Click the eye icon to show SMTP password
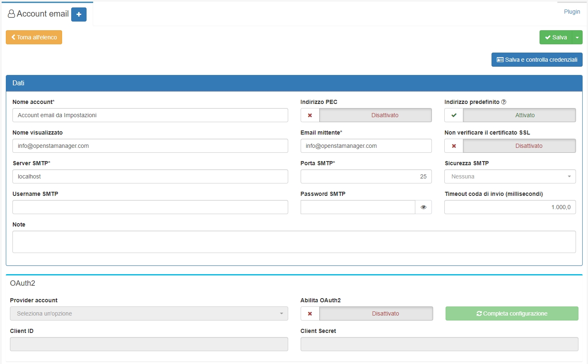 click(423, 207)
